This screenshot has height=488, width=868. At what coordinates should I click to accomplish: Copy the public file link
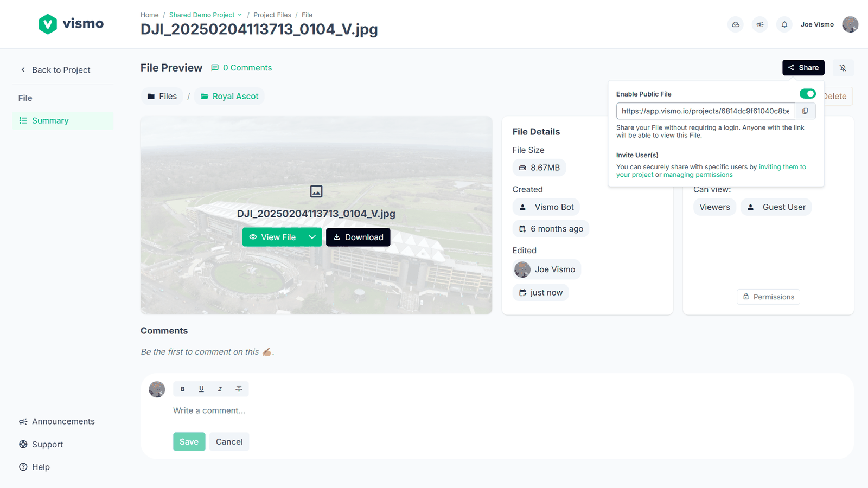click(x=805, y=111)
